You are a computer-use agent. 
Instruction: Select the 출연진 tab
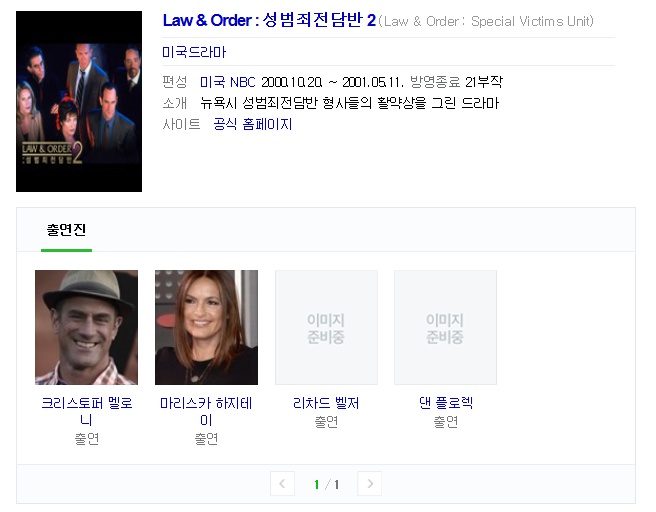pyautogui.click(x=66, y=230)
